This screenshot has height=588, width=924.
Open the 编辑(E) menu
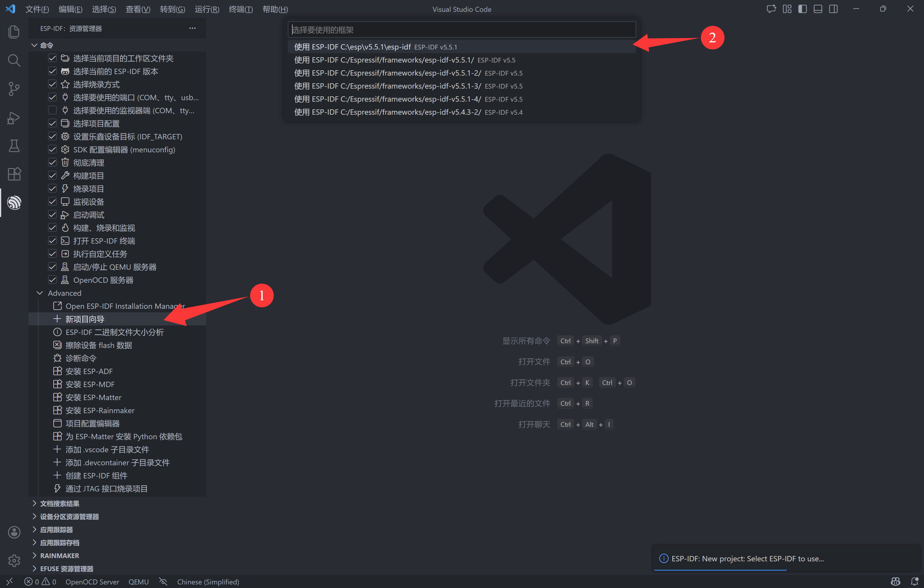tap(70, 9)
